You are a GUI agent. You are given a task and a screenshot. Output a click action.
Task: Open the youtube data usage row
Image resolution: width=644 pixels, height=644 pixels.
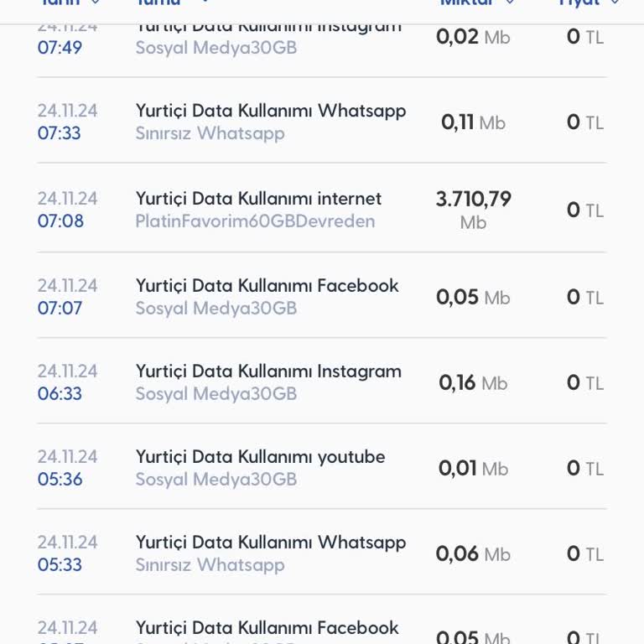click(260, 457)
